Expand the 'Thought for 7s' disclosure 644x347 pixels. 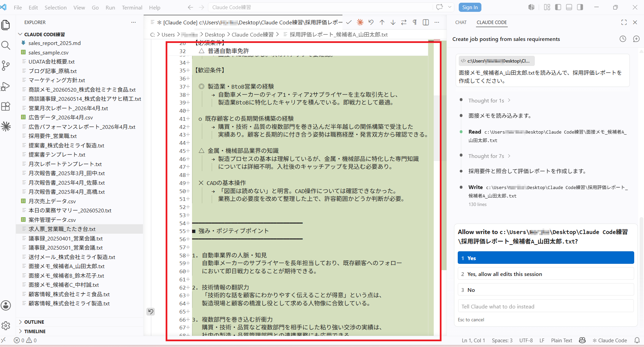pos(489,156)
